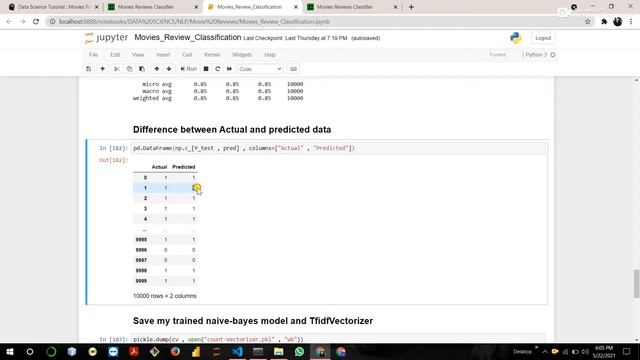Show hidden system tray icons
This screenshot has width=640, height=360.
tap(545, 351)
